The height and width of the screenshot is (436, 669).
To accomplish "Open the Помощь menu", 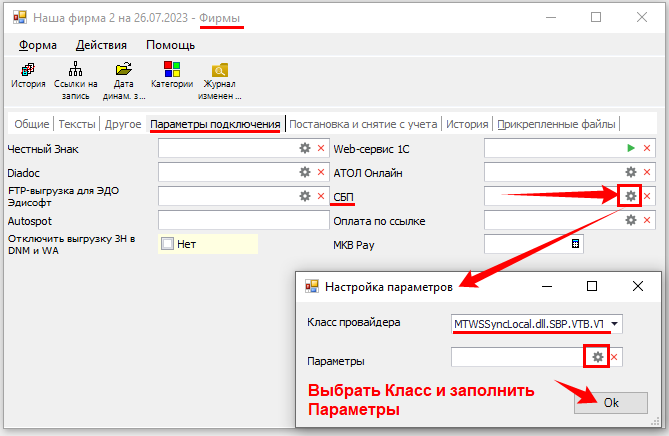I will point(171,45).
